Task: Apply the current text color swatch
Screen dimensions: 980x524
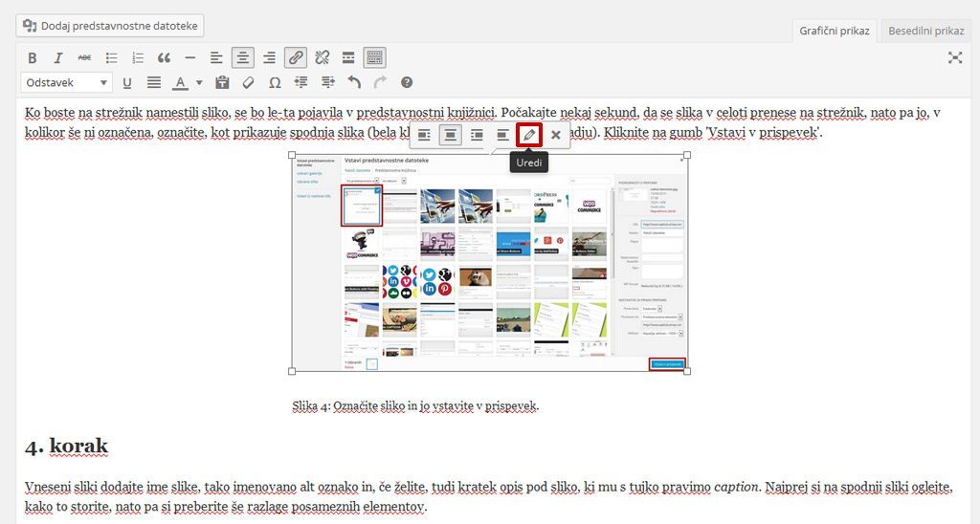Action: point(180,83)
